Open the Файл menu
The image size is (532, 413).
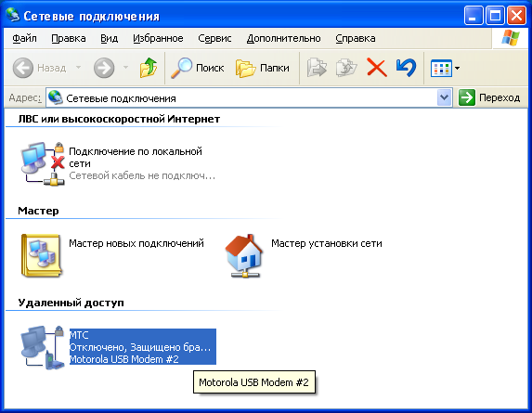pos(24,38)
